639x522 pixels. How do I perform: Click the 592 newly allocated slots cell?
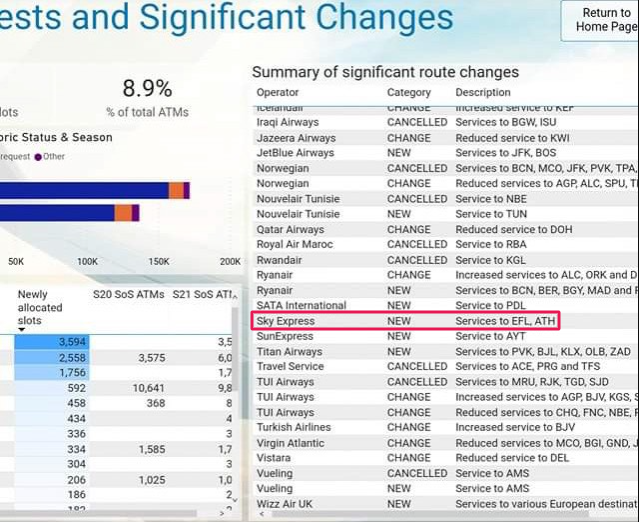tap(52, 388)
